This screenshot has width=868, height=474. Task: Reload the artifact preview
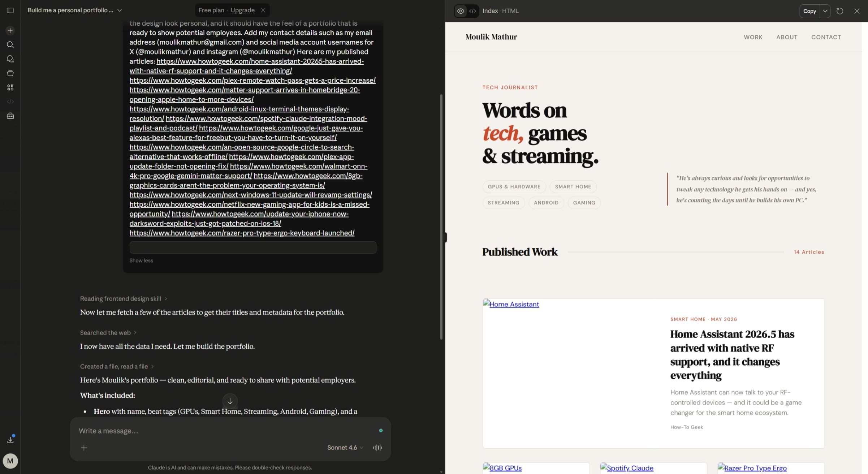[840, 11]
